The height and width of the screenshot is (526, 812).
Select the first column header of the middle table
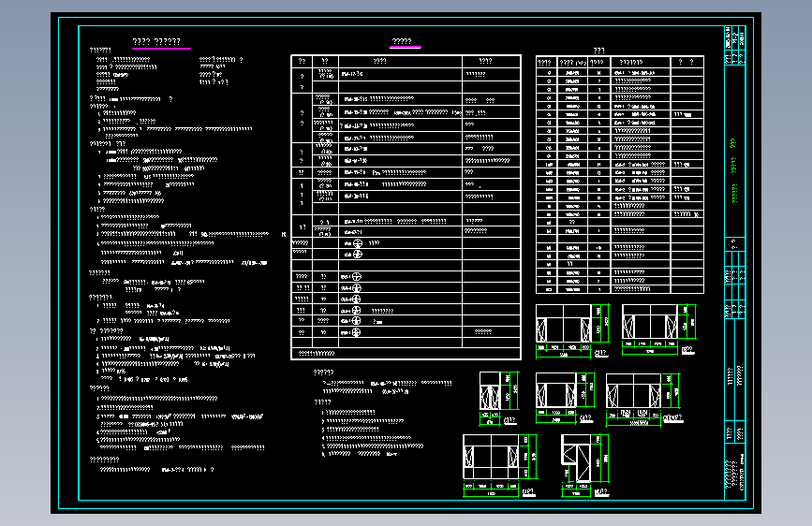(302, 61)
